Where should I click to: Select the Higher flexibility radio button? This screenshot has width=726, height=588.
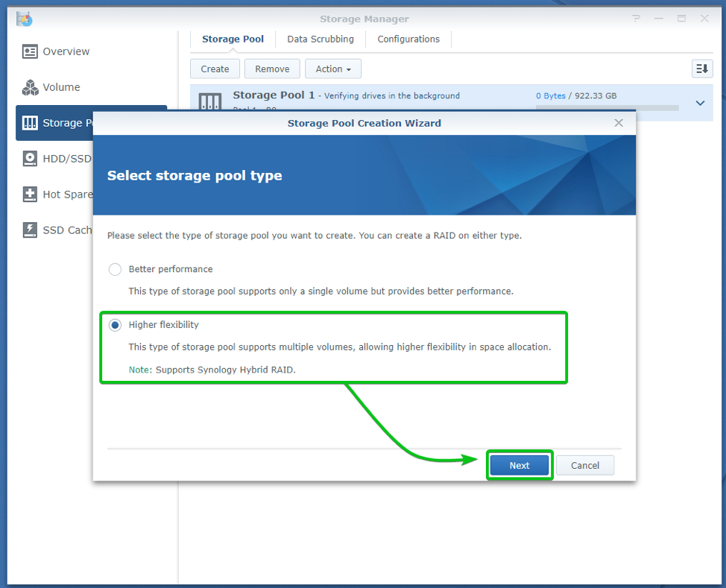pyautogui.click(x=115, y=325)
